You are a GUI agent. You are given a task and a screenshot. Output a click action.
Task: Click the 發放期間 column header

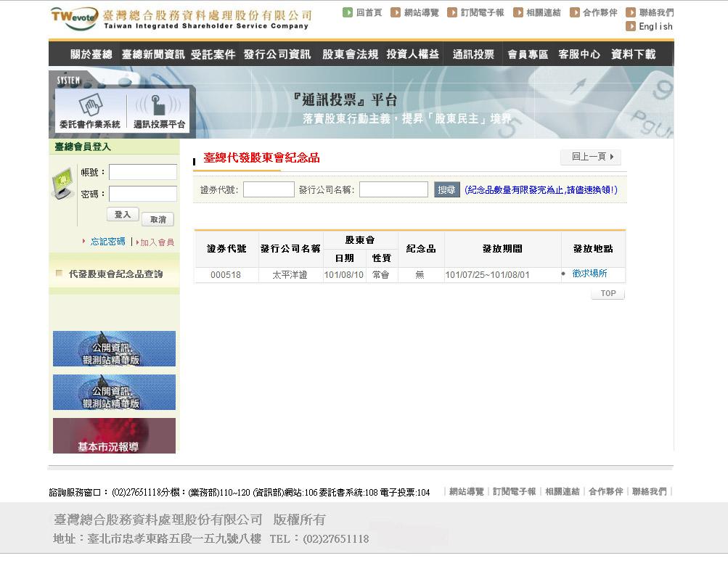502,249
